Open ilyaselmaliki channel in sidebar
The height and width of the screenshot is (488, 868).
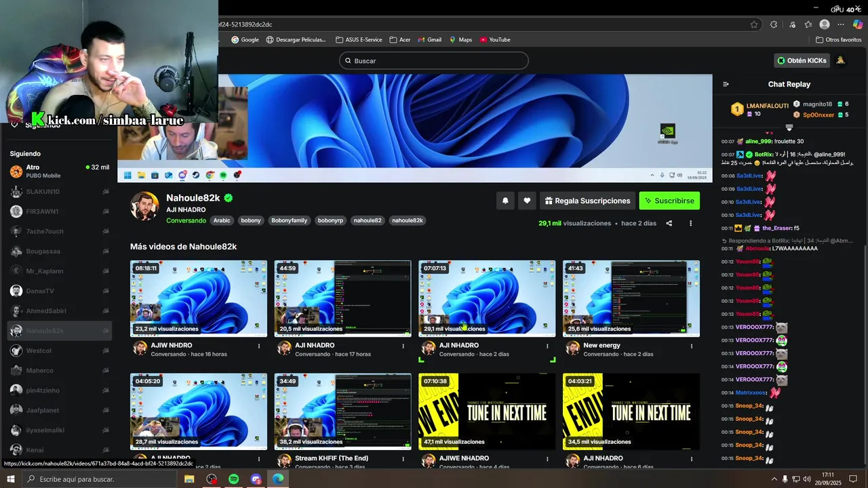59,430
